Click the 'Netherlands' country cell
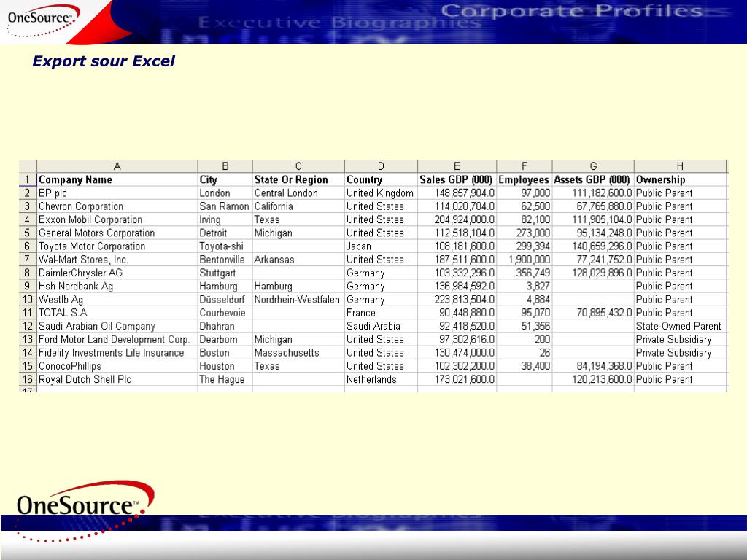 pos(381,379)
